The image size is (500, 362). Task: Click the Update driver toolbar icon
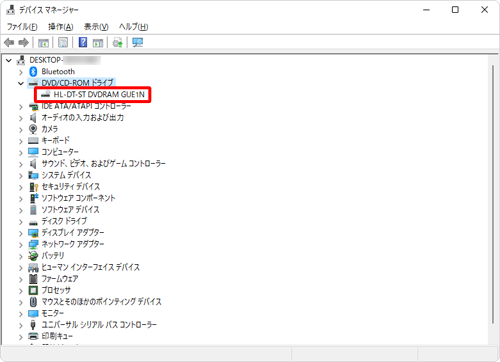pyautogui.click(x=118, y=43)
